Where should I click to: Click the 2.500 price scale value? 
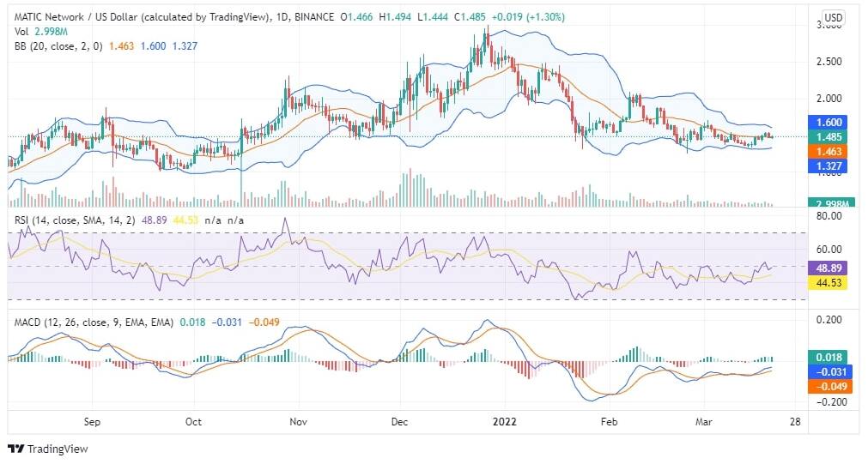click(829, 62)
